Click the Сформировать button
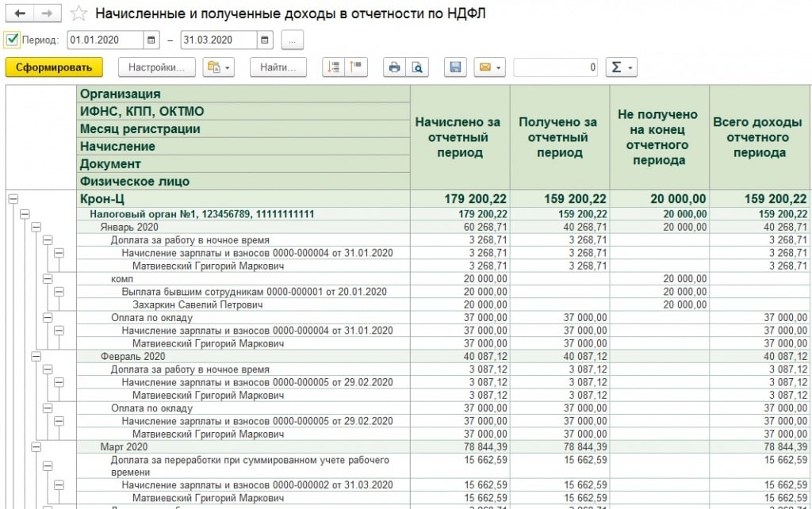Screen dimensions: 812x509 [54, 67]
